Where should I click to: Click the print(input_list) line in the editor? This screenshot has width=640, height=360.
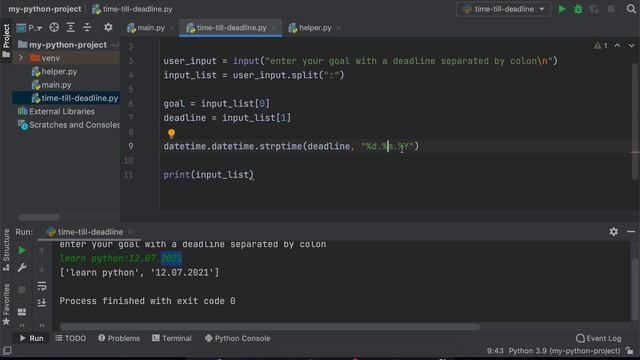point(209,175)
